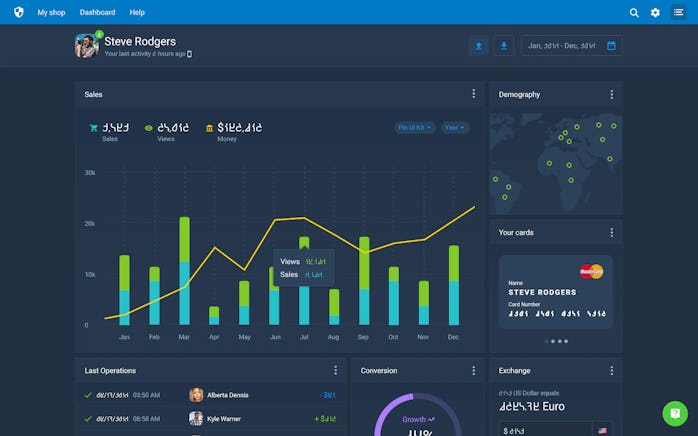Click the download arrow button
Viewport: 698px width, 436px height.
(504, 45)
